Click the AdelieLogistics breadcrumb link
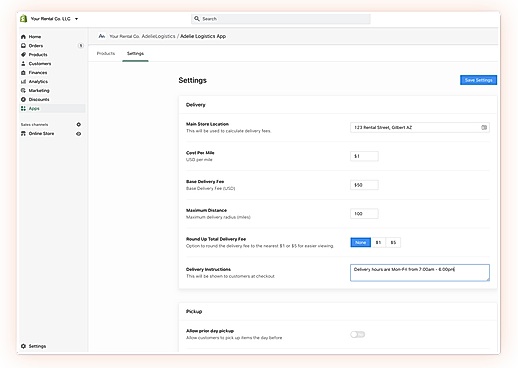Image resolution: width=518 pixels, height=368 pixels. [158, 36]
